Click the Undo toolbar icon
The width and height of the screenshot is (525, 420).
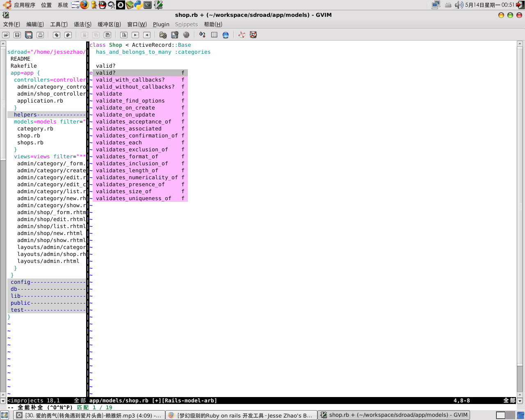57,35
